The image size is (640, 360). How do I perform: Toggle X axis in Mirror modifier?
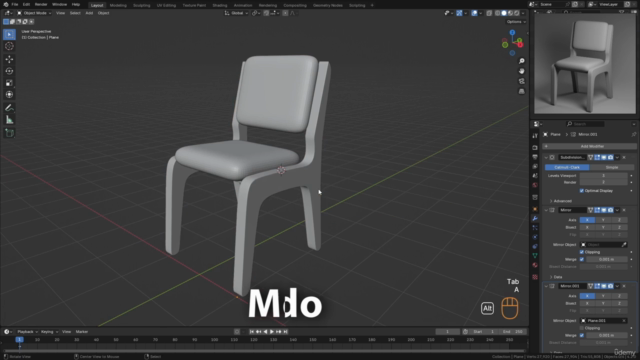tap(587, 220)
